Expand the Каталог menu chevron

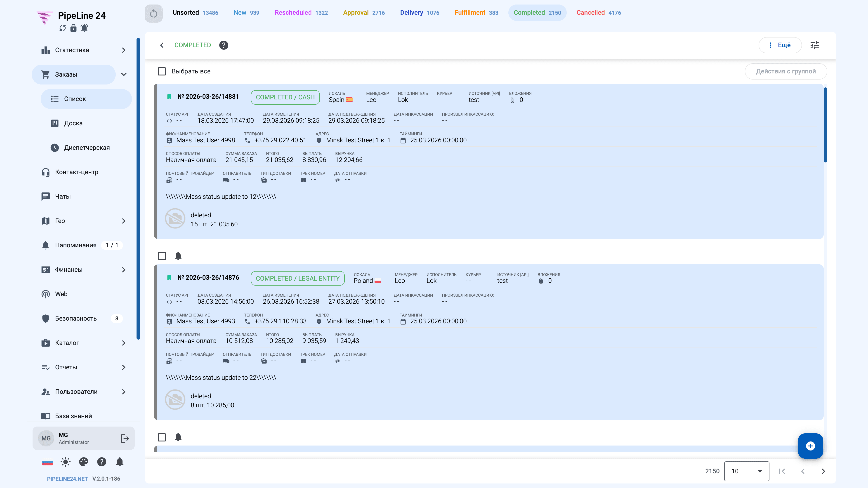point(124,343)
